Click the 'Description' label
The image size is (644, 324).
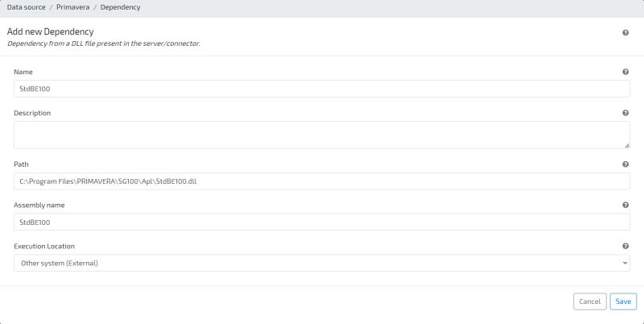tap(32, 113)
